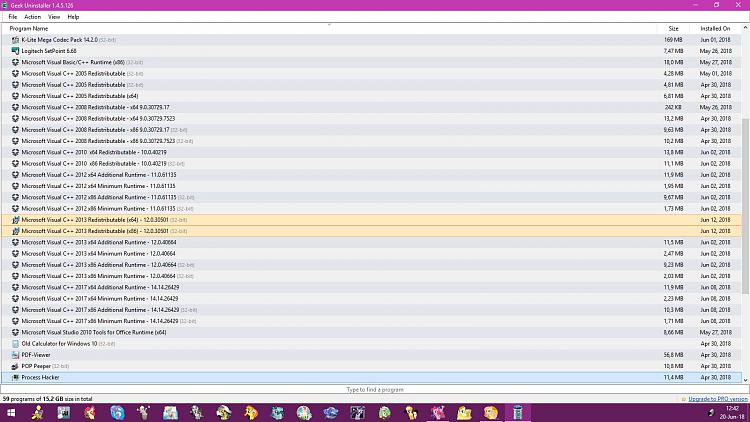Select Visual C++ 2013 x86 Additional Runtime name
Viewport: 750px width, 422px height.
pos(99,265)
